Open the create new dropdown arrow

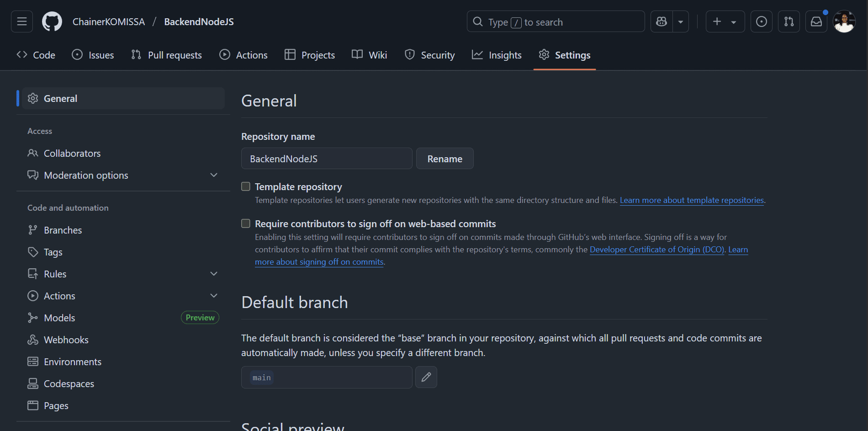pyautogui.click(x=734, y=21)
